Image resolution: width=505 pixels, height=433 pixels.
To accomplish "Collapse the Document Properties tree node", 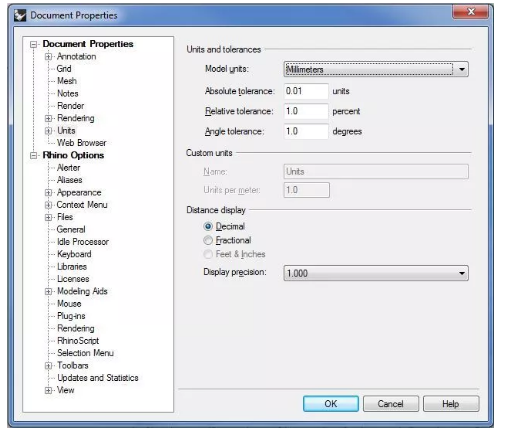I will tap(33, 44).
